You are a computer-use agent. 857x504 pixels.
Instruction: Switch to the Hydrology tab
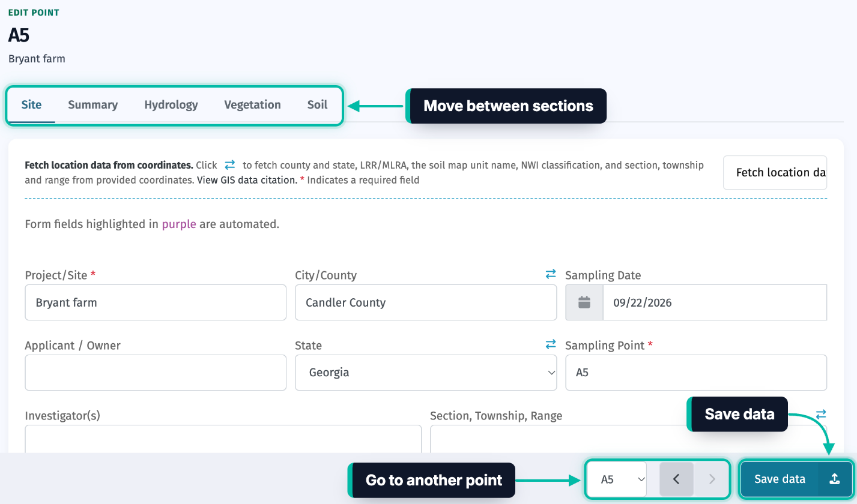tap(171, 105)
